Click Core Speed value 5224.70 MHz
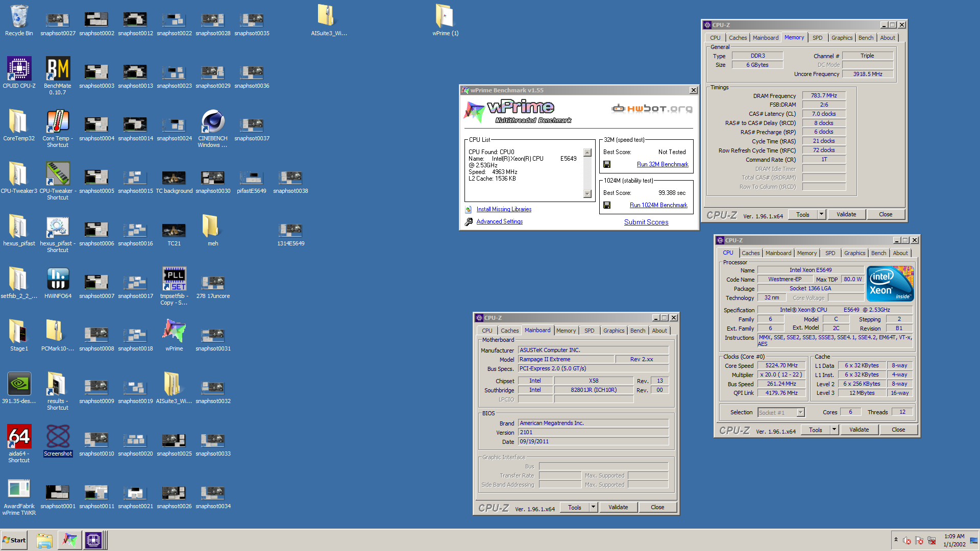 [x=781, y=365]
